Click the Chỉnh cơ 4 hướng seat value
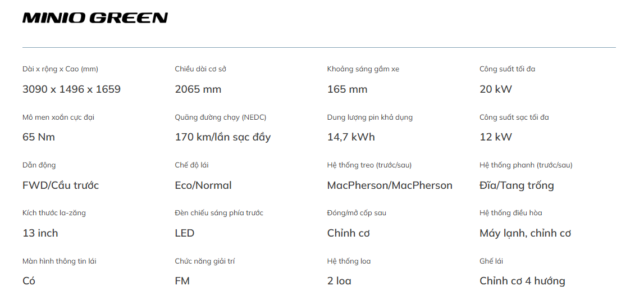 522,282
